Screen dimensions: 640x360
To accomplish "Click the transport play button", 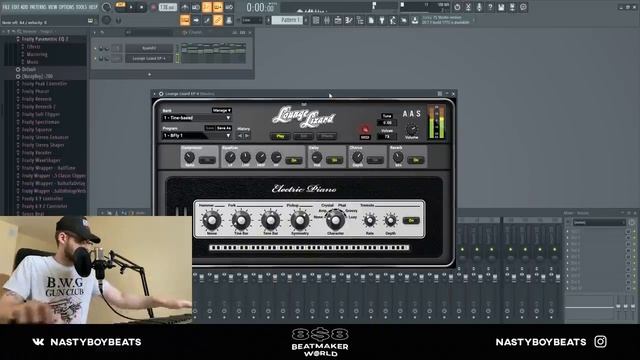I will pyautogui.click(x=131, y=7).
